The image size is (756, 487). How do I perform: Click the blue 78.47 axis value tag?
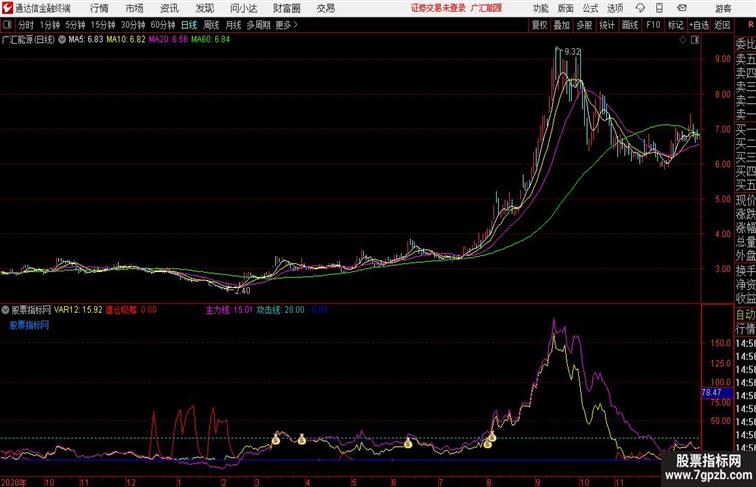coord(716,393)
